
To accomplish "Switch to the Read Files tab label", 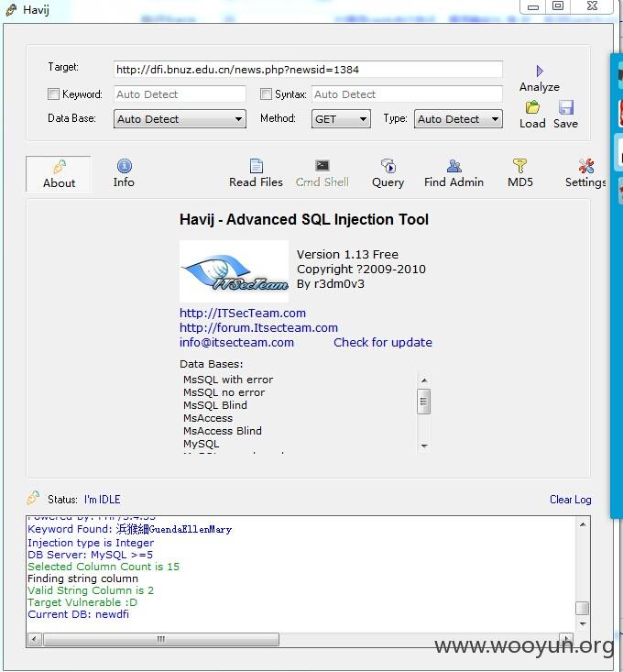I will pyautogui.click(x=256, y=182).
